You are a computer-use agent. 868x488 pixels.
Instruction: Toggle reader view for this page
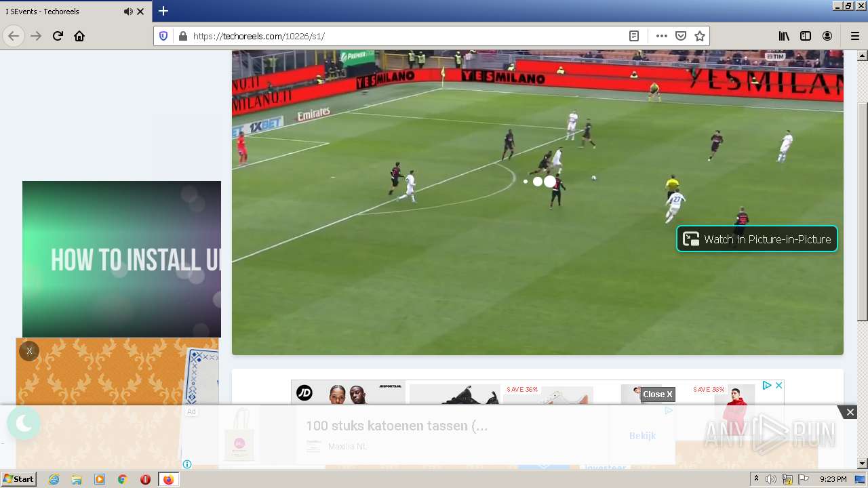[x=634, y=36]
